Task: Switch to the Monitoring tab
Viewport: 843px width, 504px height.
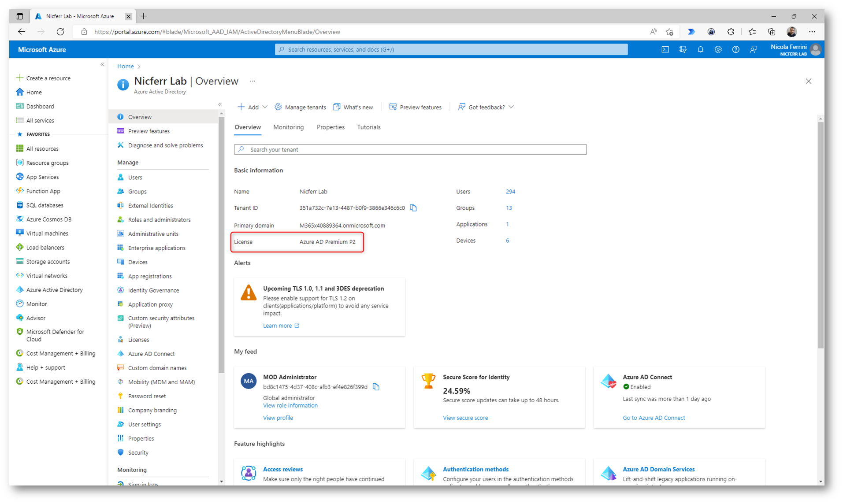Action: tap(288, 127)
